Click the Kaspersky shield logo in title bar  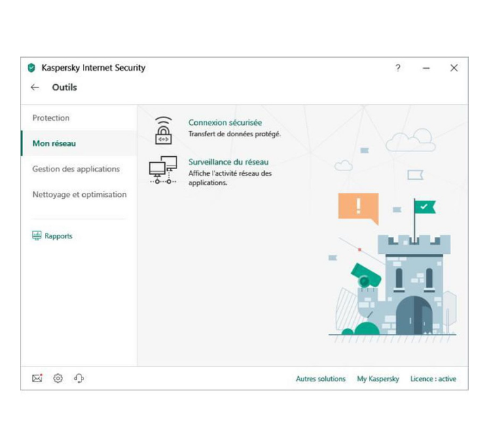(x=31, y=68)
